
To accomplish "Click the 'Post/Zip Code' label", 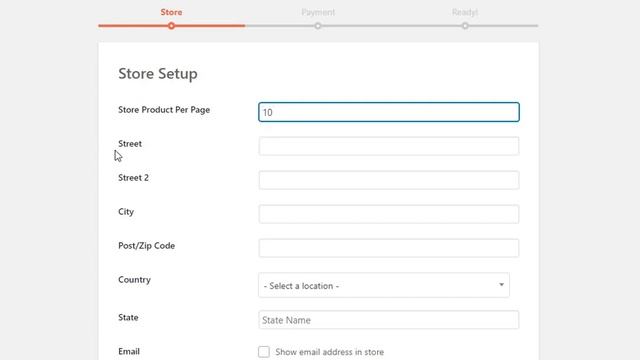I will pos(147,246).
